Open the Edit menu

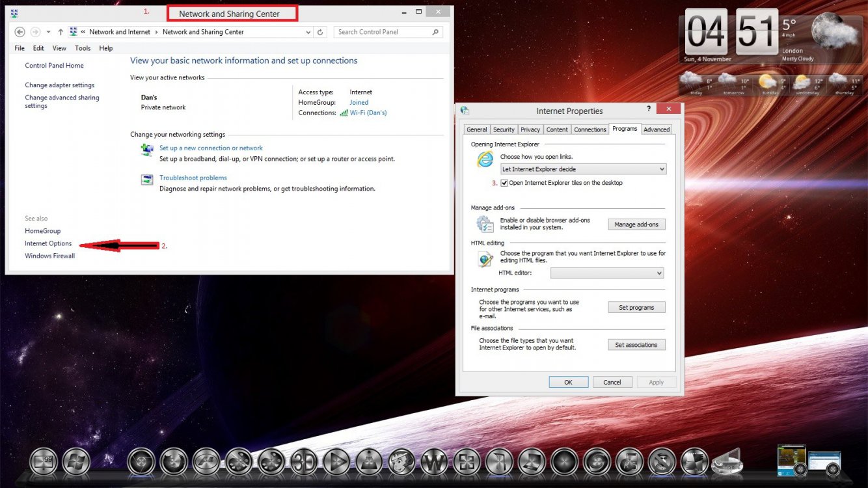point(38,48)
